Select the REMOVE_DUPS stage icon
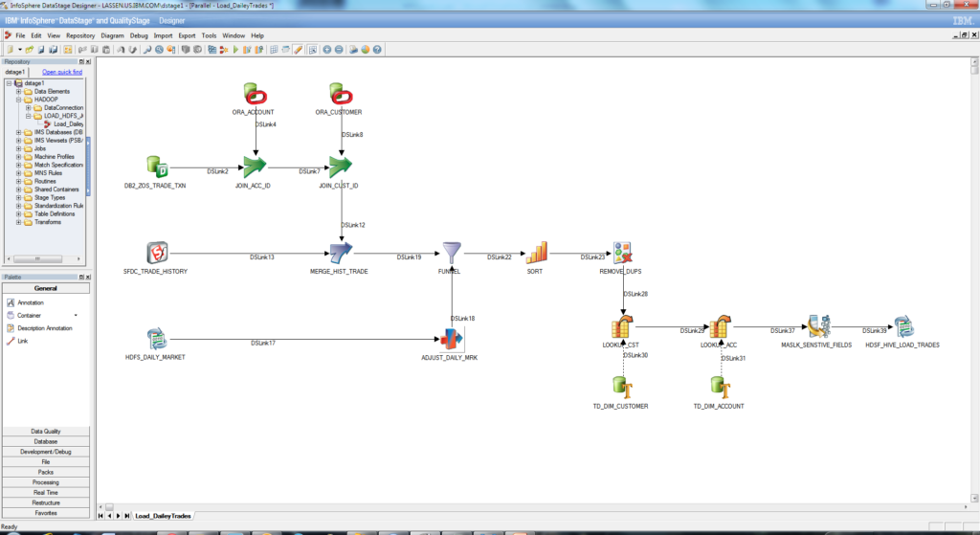Image resolution: width=980 pixels, height=535 pixels. pyautogui.click(x=623, y=253)
